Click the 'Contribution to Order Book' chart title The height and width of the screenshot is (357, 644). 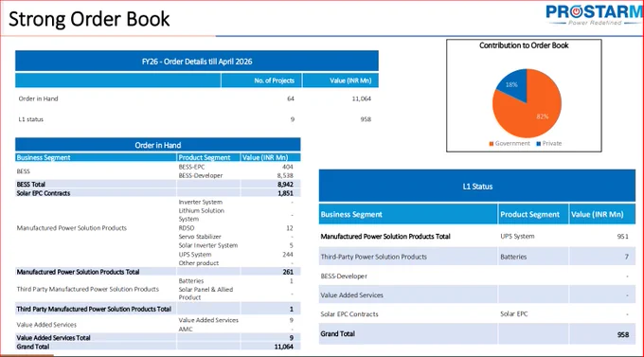524,45
